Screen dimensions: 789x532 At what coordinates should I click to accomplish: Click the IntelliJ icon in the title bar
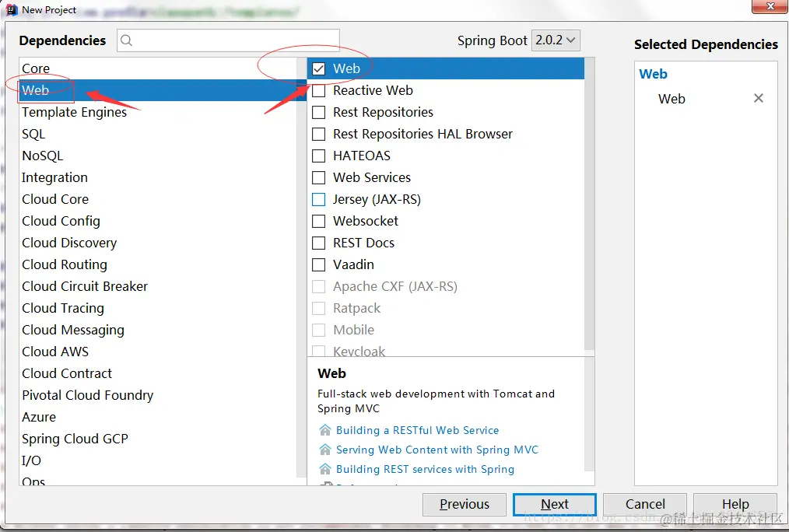12,9
